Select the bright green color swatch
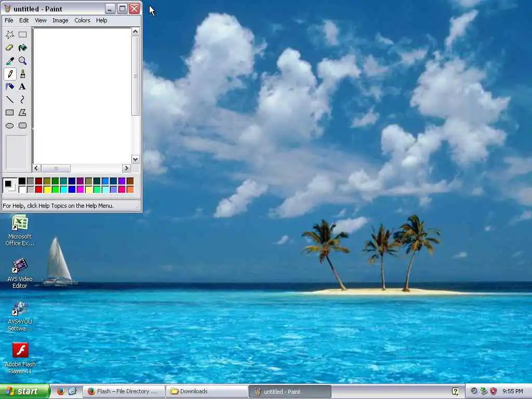The width and height of the screenshot is (532, 399). pyautogui.click(x=55, y=189)
